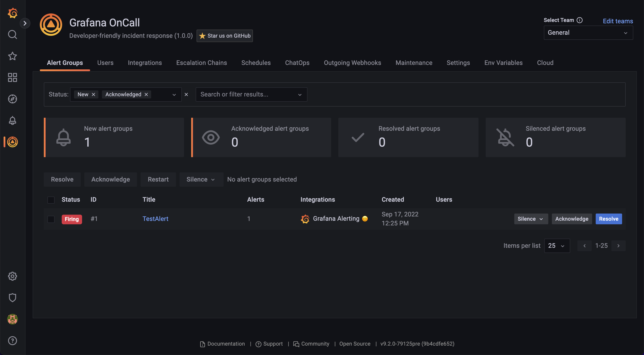Image resolution: width=644 pixels, height=355 pixels.
Task: Click the blue Resolve button for TestAlert
Action: pos(608,219)
